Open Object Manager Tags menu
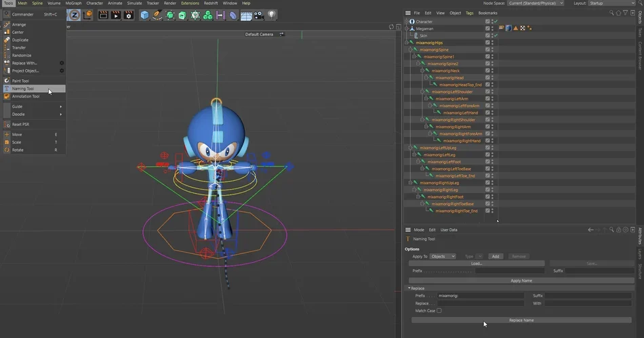 click(470, 13)
